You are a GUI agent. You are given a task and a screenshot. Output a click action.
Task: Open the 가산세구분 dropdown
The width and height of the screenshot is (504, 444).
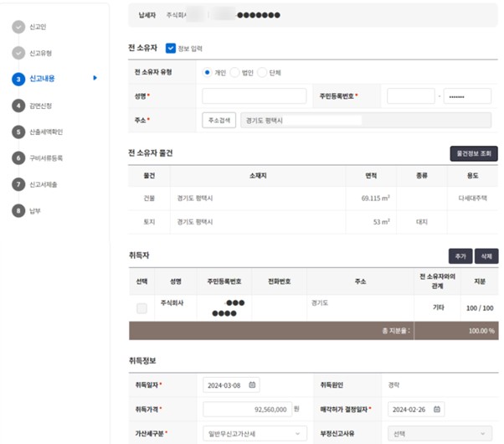click(x=255, y=433)
